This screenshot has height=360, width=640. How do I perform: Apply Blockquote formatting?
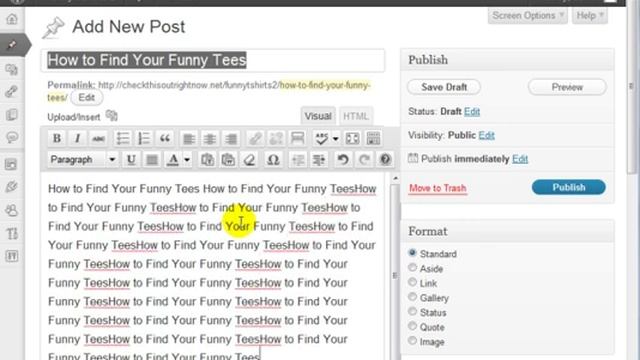165,139
